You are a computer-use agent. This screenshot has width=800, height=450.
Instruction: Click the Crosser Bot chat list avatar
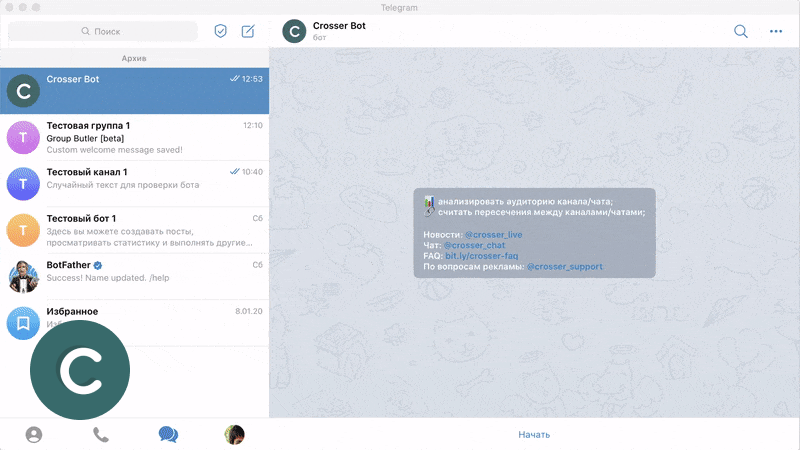[x=23, y=91]
